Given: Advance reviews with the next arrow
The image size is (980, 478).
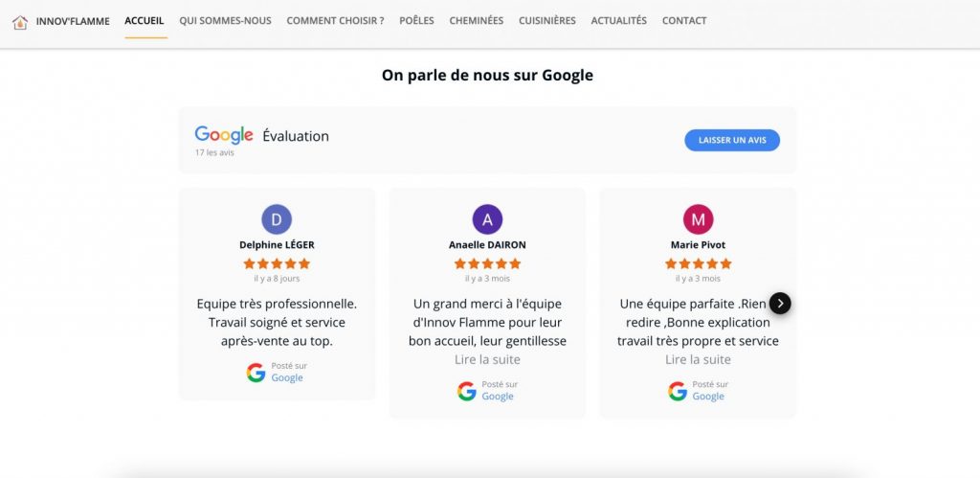Looking at the screenshot, I should (781, 303).
